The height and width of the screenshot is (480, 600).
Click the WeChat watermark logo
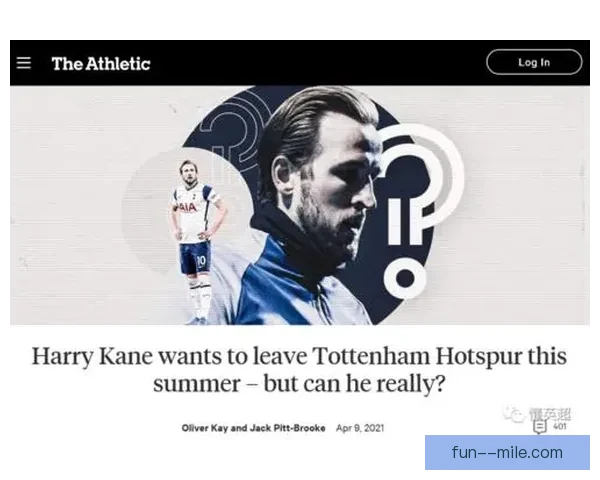[514, 415]
